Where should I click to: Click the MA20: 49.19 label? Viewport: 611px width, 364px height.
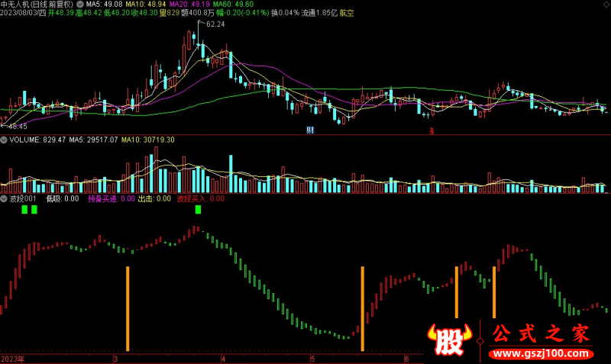[189, 5]
